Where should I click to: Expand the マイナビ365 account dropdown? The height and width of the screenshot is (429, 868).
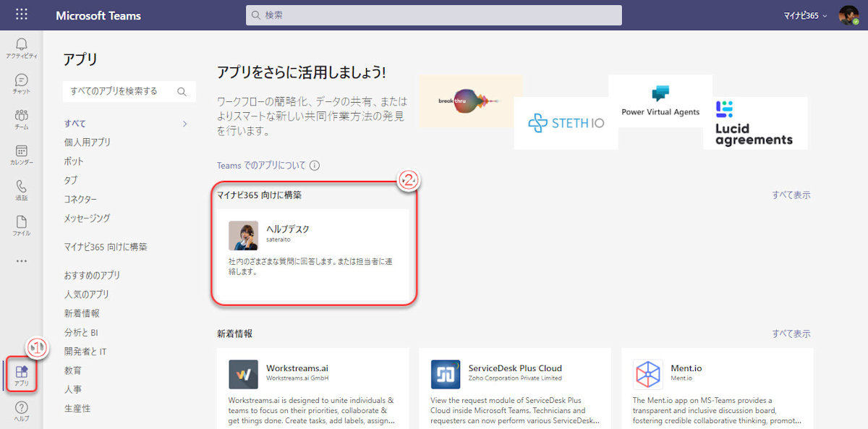(x=806, y=15)
